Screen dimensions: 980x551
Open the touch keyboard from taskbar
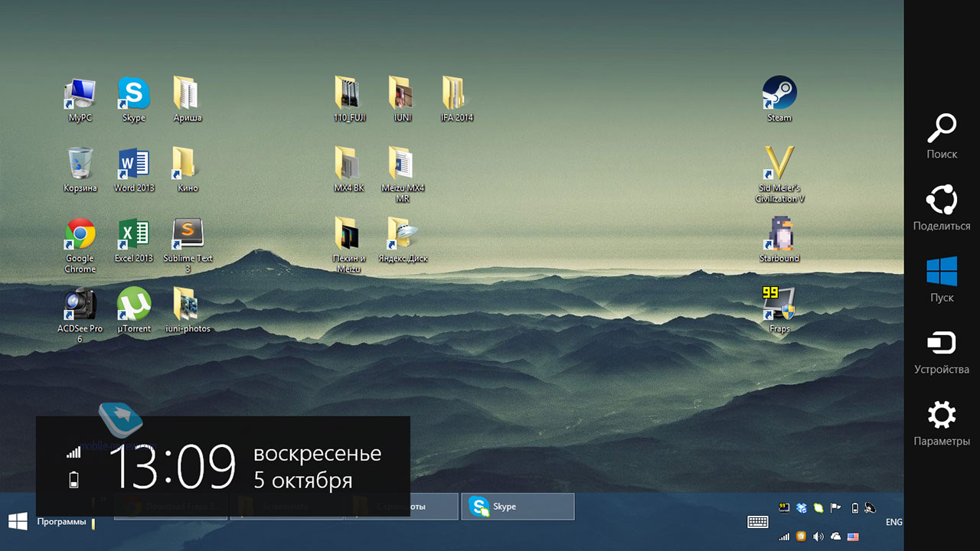[758, 522]
